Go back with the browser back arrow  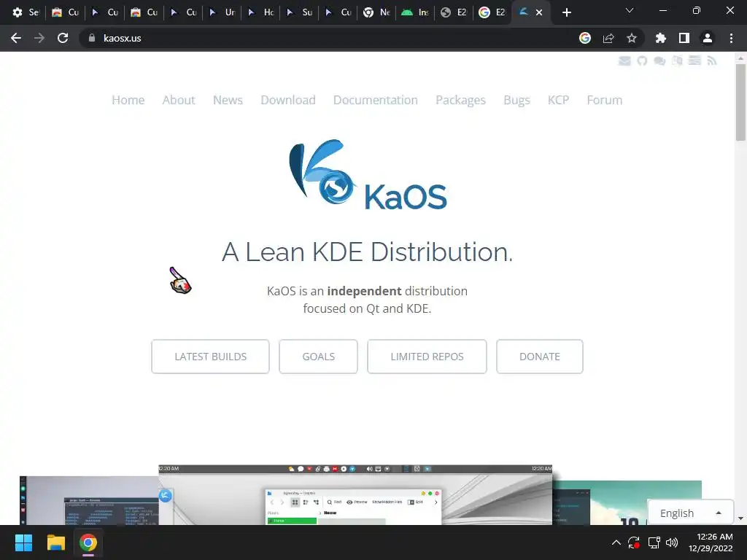pyautogui.click(x=16, y=38)
